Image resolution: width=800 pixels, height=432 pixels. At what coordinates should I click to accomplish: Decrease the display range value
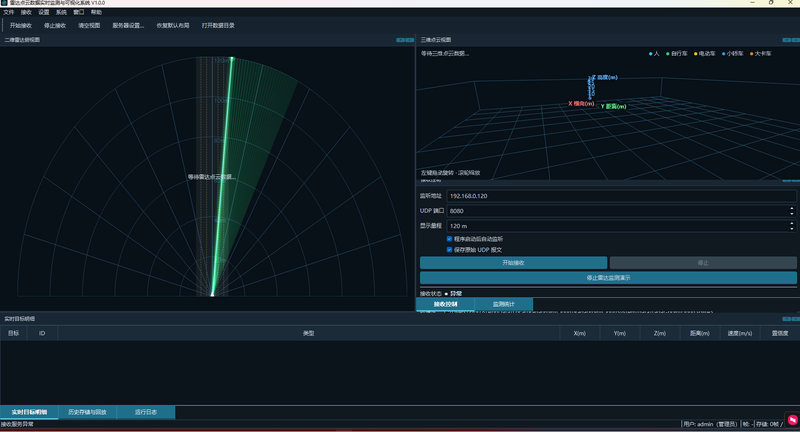point(792,229)
